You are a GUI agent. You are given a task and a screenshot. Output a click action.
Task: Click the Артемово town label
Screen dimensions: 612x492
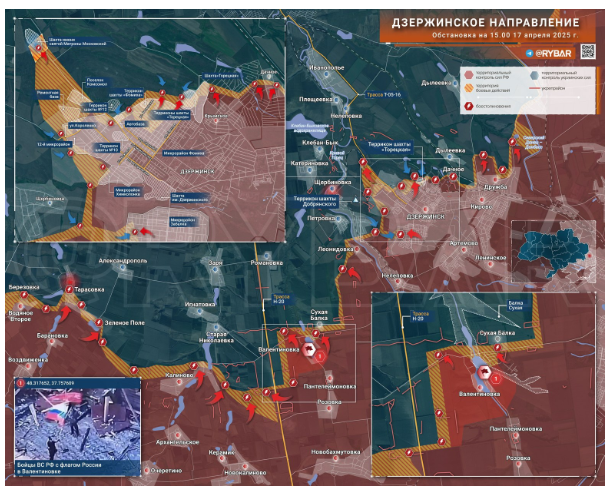coord(464,243)
